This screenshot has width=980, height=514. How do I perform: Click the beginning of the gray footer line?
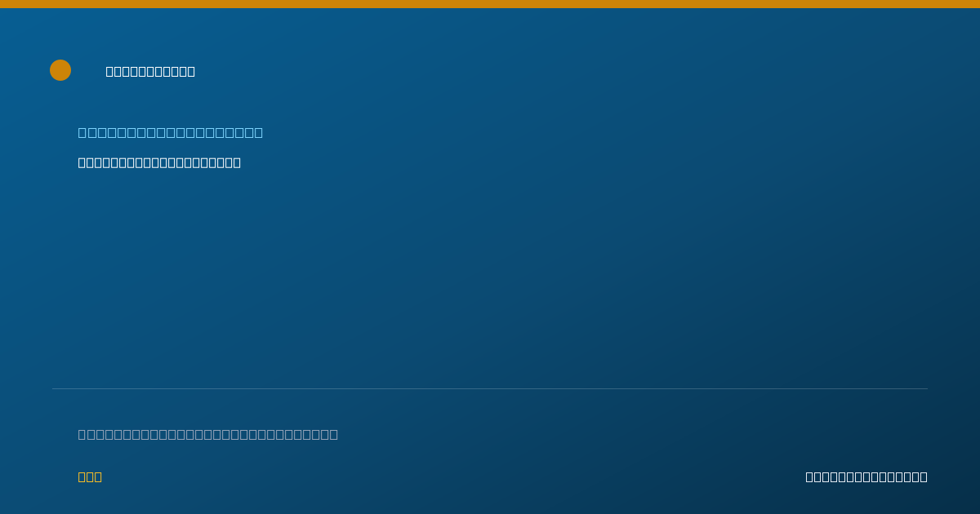[x=82, y=434]
